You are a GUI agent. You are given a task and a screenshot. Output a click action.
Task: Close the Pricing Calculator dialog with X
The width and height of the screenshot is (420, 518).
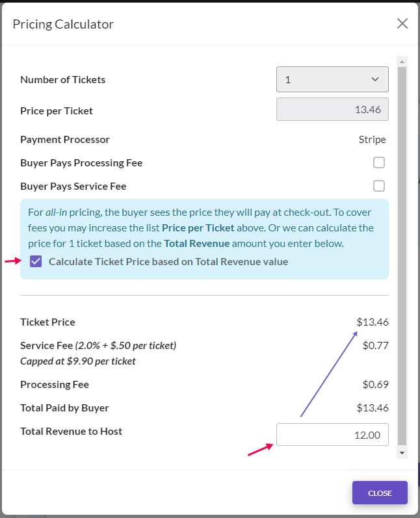point(402,23)
